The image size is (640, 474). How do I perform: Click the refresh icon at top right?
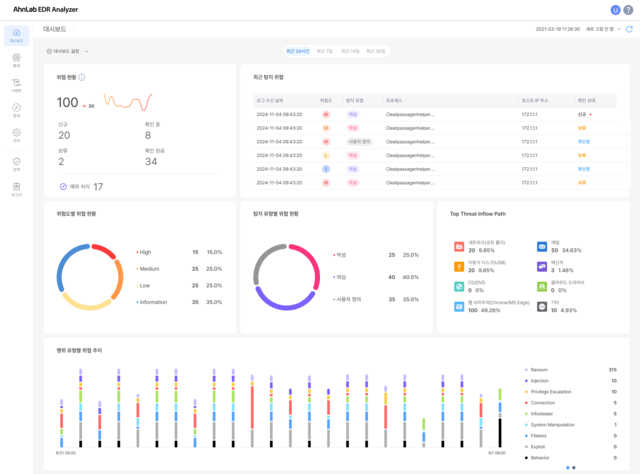coord(629,29)
